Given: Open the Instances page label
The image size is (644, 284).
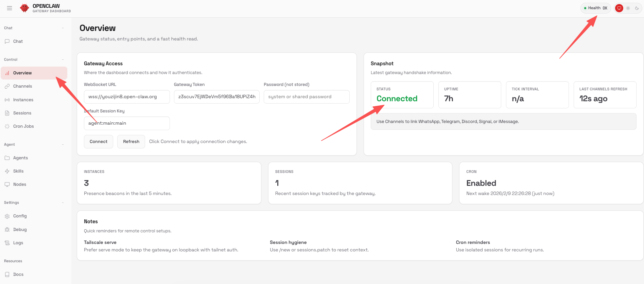Looking at the screenshot, I should [23, 100].
